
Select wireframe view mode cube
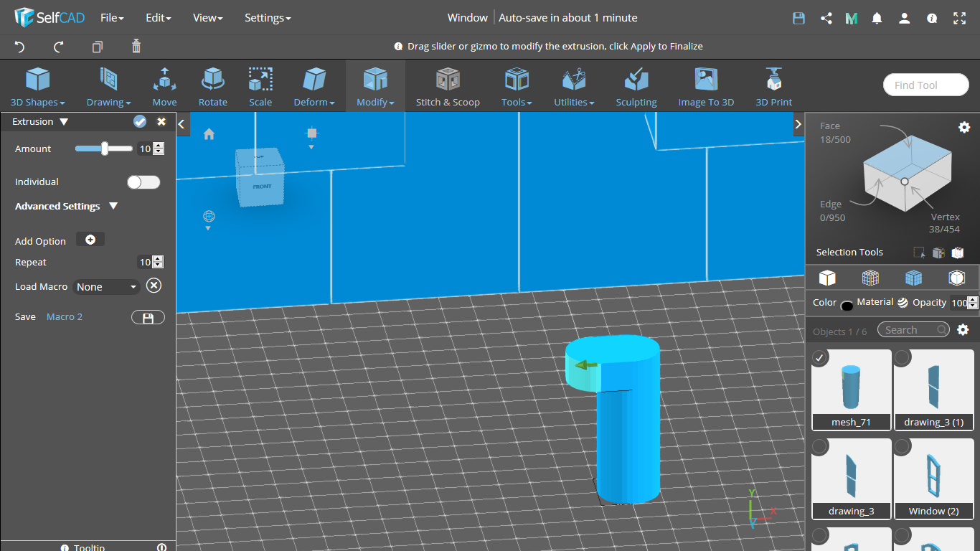(870, 277)
